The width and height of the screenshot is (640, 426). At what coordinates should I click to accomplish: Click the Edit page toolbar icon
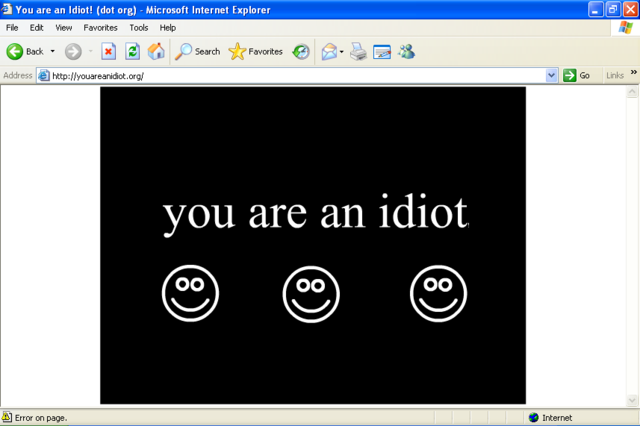[x=382, y=52]
